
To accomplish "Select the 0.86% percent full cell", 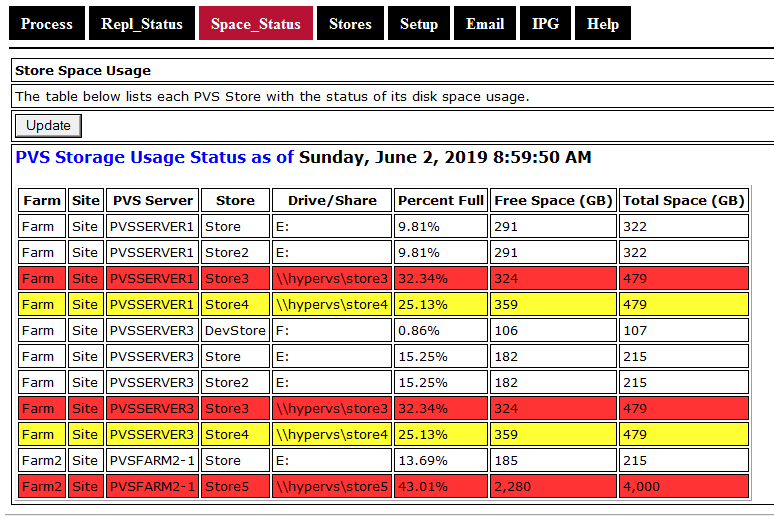I will pos(441,331).
